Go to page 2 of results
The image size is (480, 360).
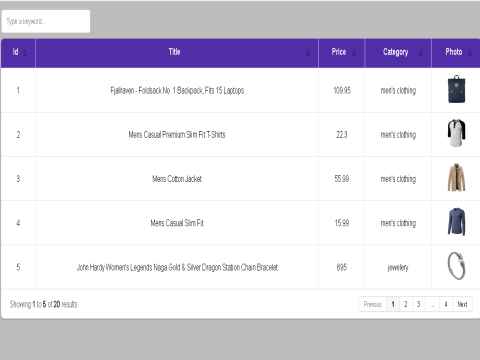coord(405,304)
